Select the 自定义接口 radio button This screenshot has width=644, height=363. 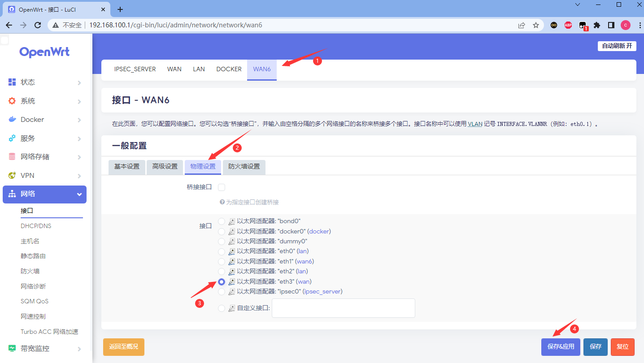tap(222, 308)
